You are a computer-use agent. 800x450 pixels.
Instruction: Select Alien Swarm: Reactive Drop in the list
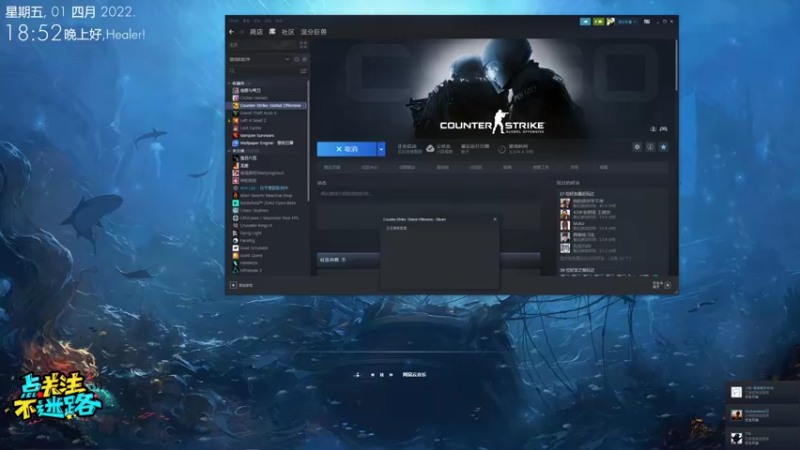[x=266, y=195]
